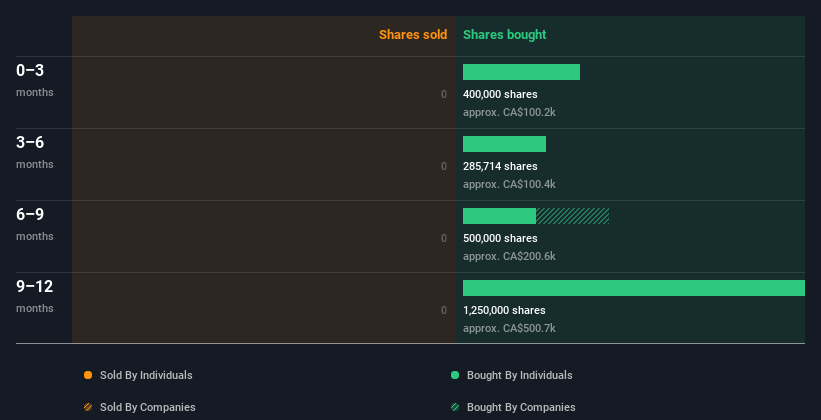Select the 1,250,000 shares value

click(x=504, y=311)
